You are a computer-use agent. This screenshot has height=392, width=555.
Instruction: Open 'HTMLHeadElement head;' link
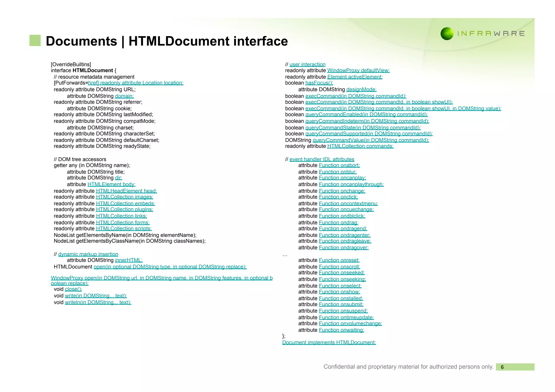click(127, 191)
